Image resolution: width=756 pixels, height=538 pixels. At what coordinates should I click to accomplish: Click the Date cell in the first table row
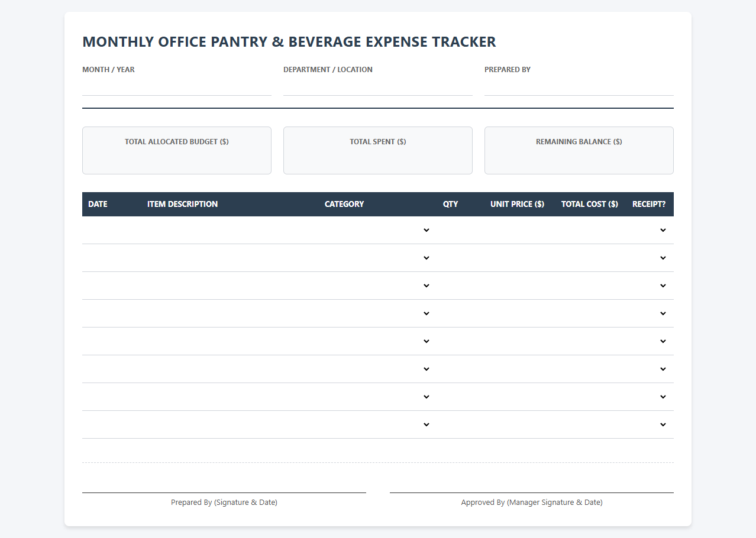(x=112, y=230)
